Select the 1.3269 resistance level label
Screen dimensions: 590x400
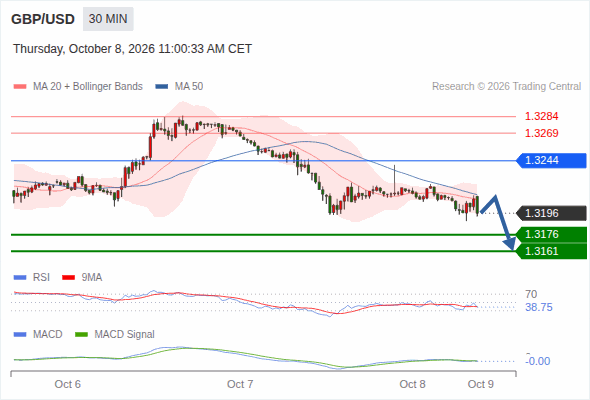pos(541,133)
